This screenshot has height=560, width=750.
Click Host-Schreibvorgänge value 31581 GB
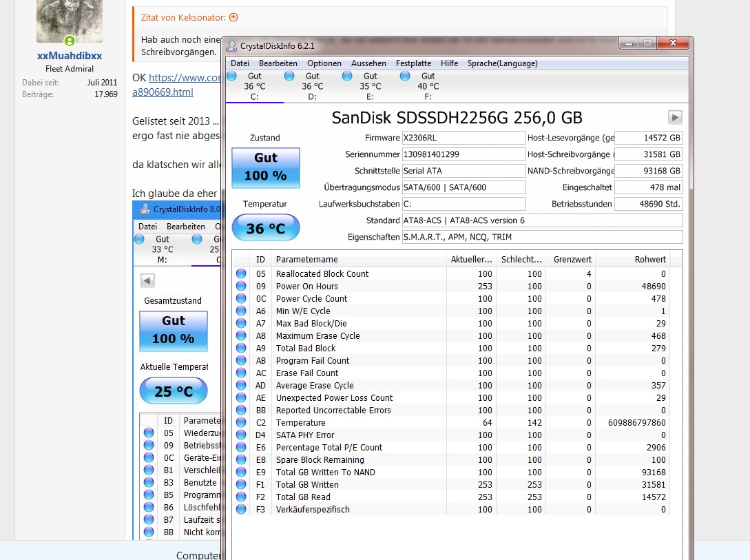pyautogui.click(x=649, y=154)
